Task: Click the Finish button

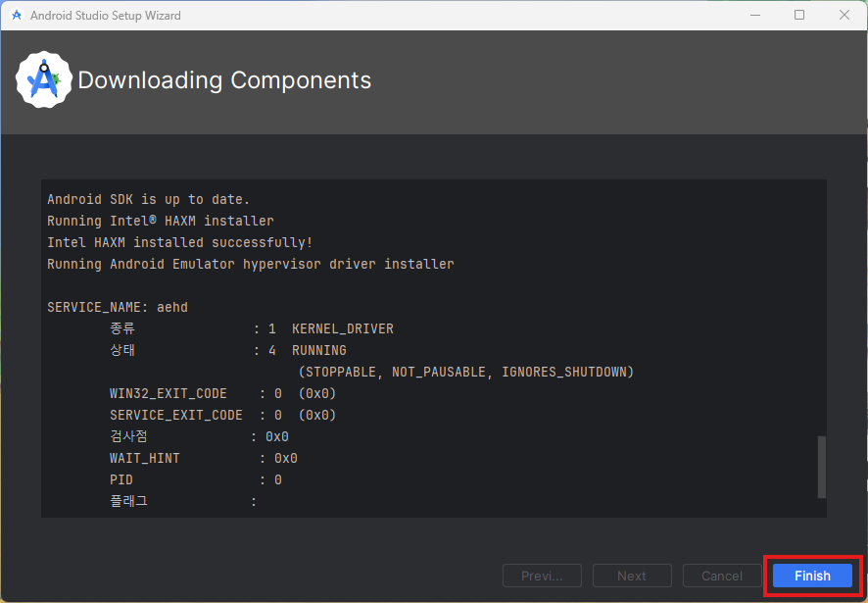Action: [x=812, y=576]
